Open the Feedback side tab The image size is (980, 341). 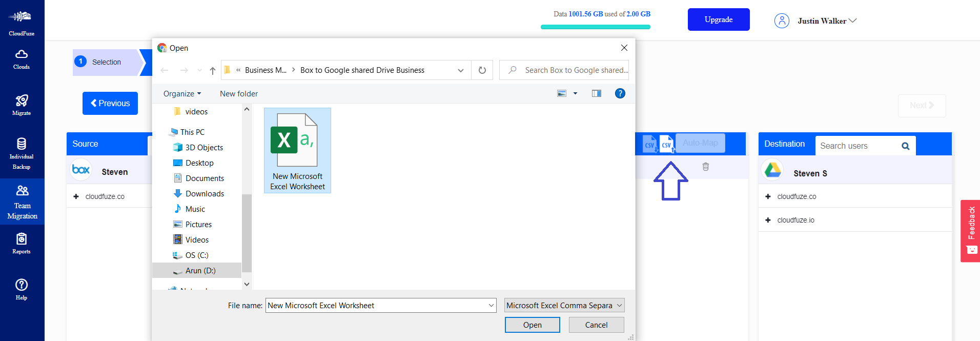[970, 231]
